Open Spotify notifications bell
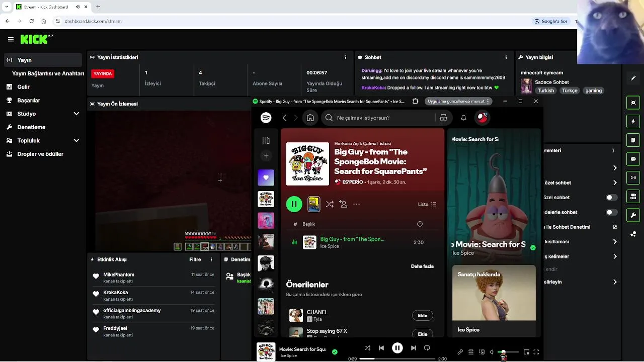Viewport: 644px width, 362px height. pyautogui.click(x=463, y=118)
